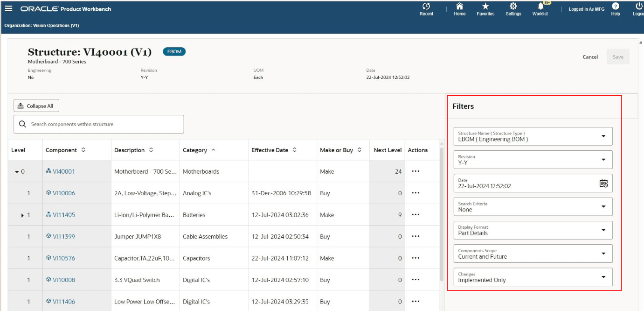Screen dimensions: 644x311
Task: Click the search magnifier icon
Action: tap(22, 124)
